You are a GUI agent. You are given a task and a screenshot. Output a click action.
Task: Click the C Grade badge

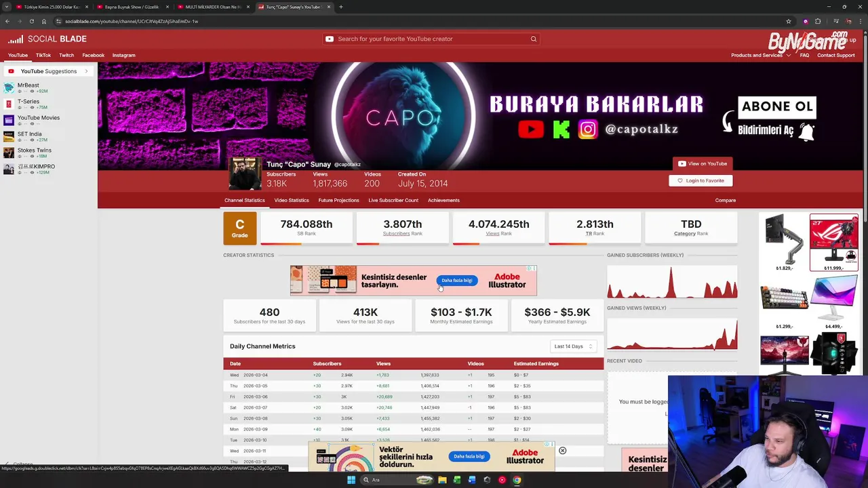239,228
